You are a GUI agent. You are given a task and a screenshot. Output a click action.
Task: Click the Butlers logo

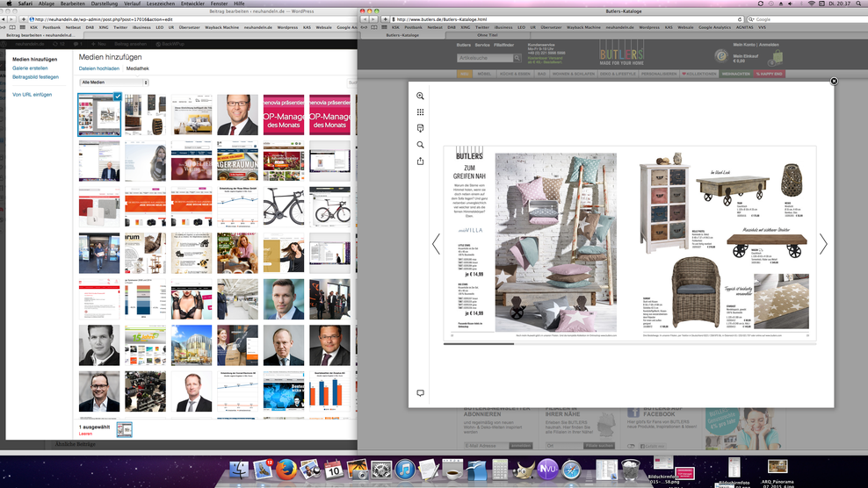[622, 54]
